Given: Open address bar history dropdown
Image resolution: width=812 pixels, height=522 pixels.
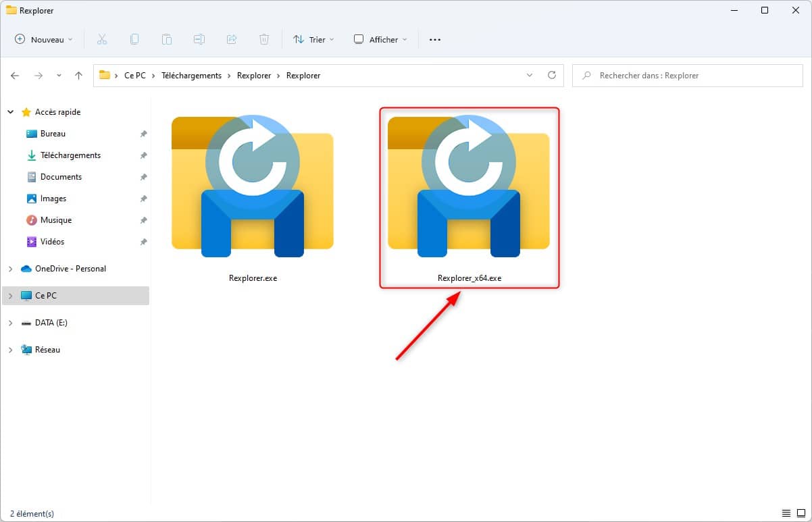Looking at the screenshot, I should pos(530,76).
